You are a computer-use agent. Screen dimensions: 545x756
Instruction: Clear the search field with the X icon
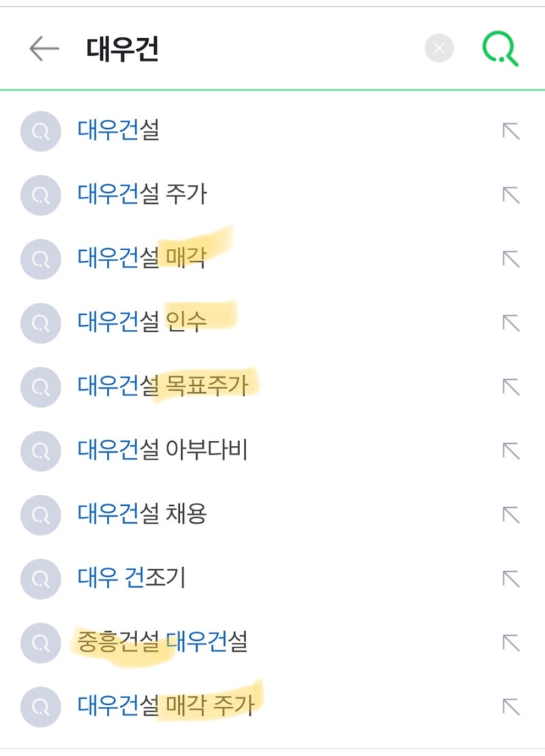[438, 47]
